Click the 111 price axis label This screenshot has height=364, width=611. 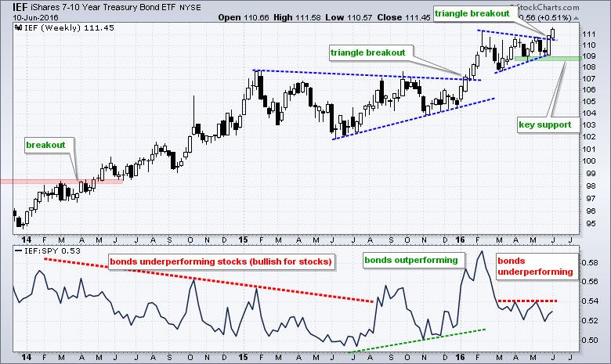pyautogui.click(x=588, y=34)
